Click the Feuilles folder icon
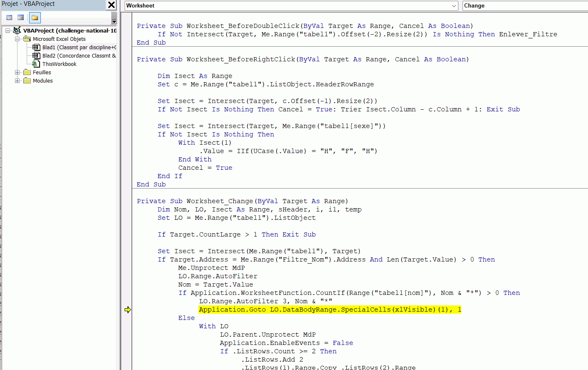 pyautogui.click(x=27, y=72)
